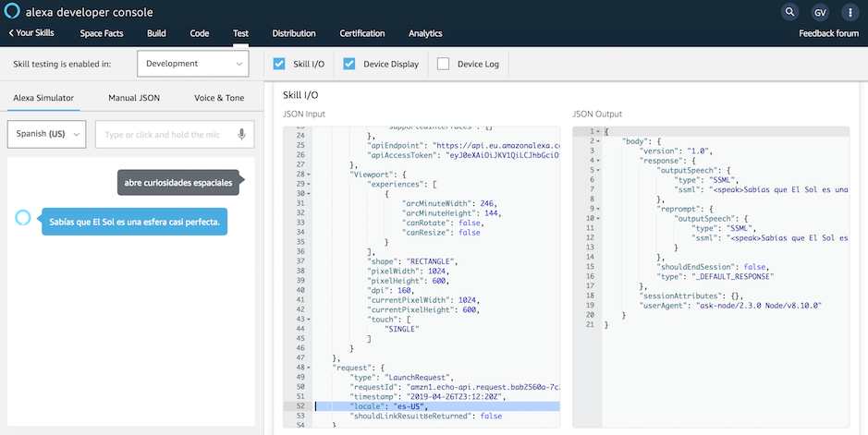Click the JSON Output panel heading
868x435 pixels.
coord(597,114)
